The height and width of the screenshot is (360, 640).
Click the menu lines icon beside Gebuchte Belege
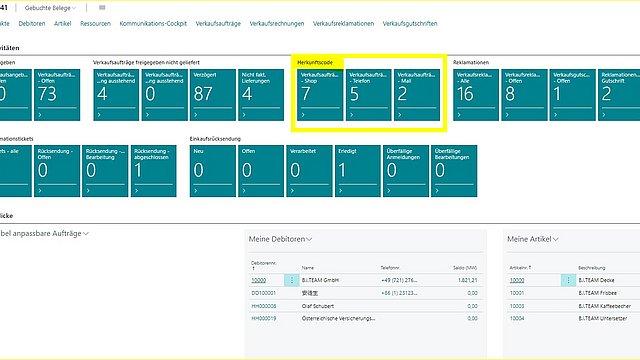(x=102, y=7)
